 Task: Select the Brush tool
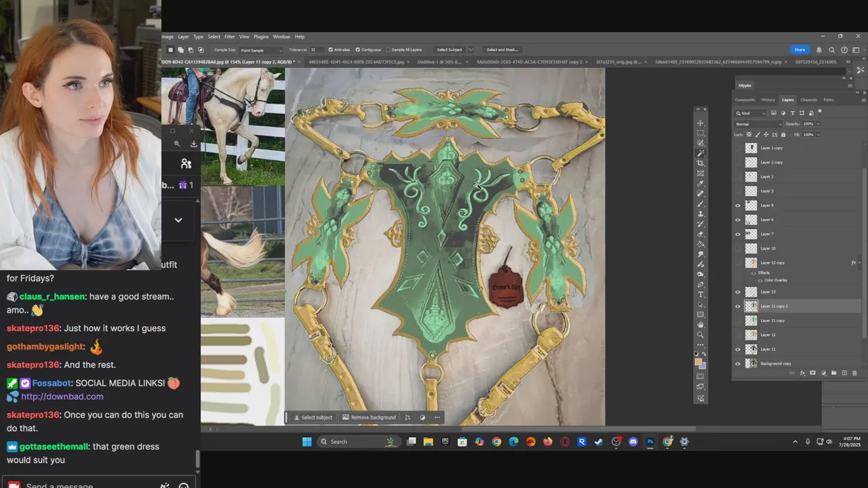click(701, 204)
